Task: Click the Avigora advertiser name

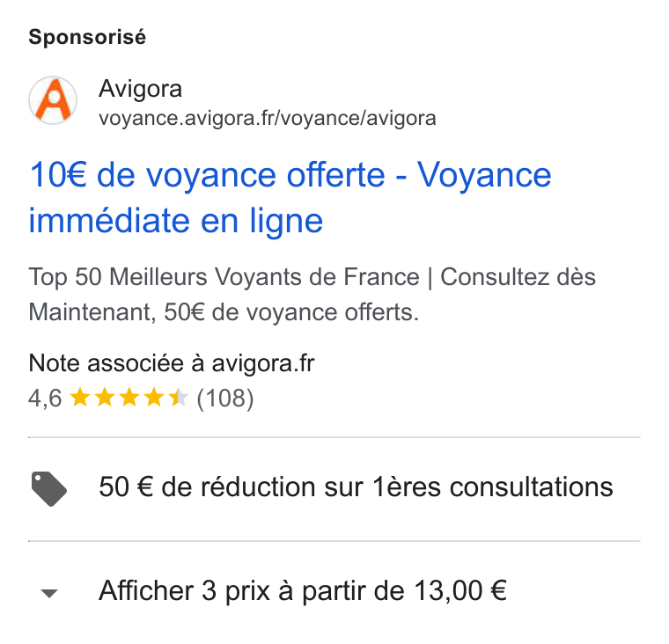Action: point(140,89)
